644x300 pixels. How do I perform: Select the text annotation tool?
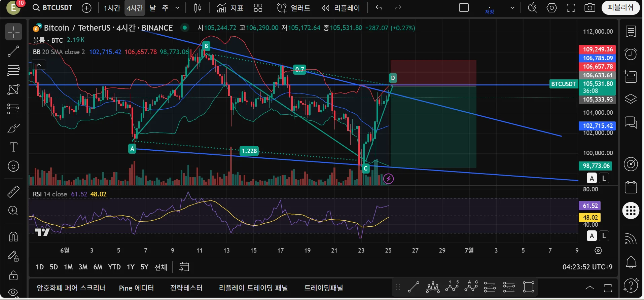coord(13,147)
